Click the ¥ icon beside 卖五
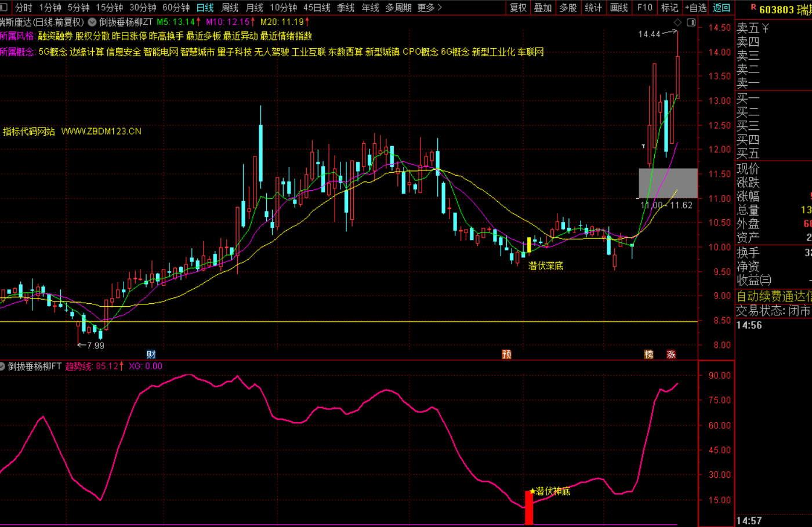The image size is (812, 527). (x=765, y=28)
